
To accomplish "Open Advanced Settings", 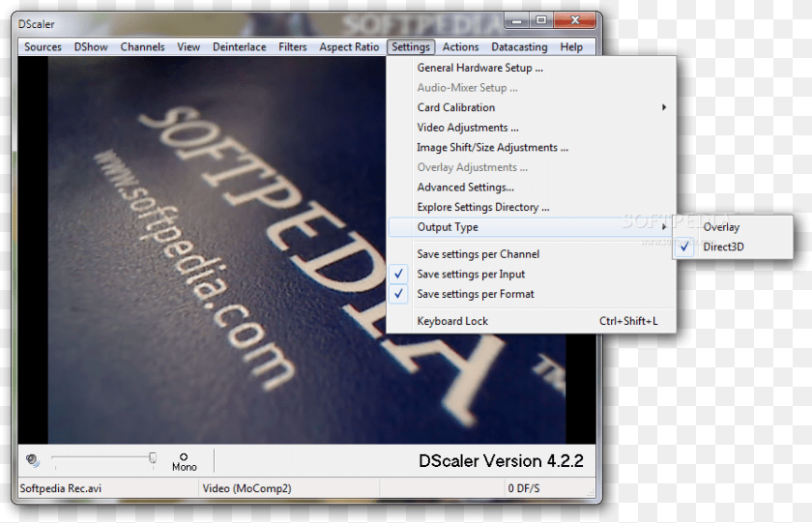I will (532, 188).
